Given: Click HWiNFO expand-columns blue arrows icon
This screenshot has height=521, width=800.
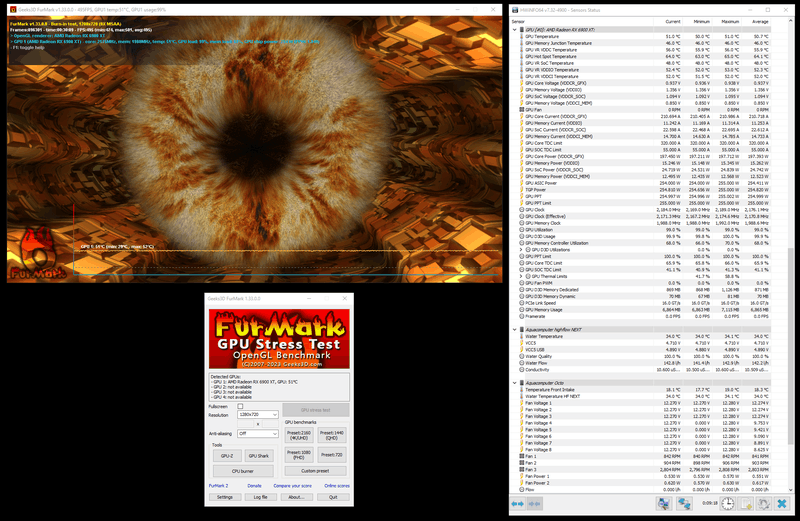Looking at the screenshot, I should (x=517, y=504).
